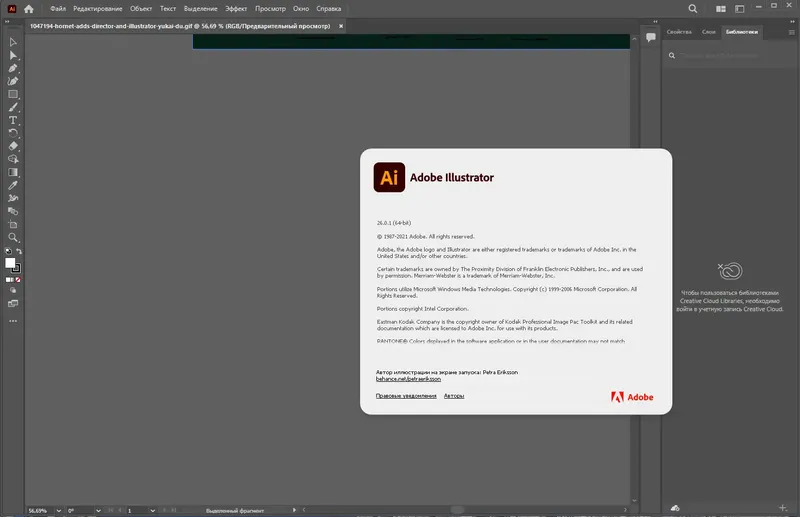Select the Type tool
The height and width of the screenshot is (517, 800).
[13, 120]
